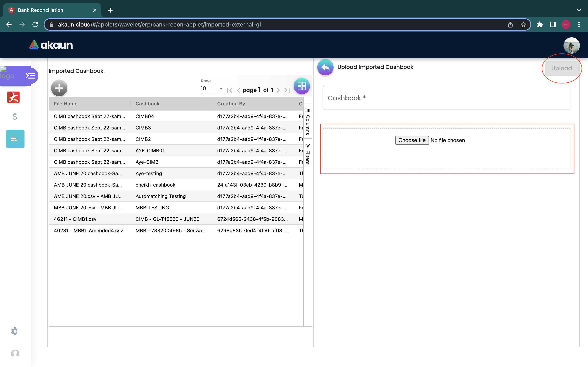Sort by the File Name column header
This screenshot has height=367, width=588.
(66, 104)
